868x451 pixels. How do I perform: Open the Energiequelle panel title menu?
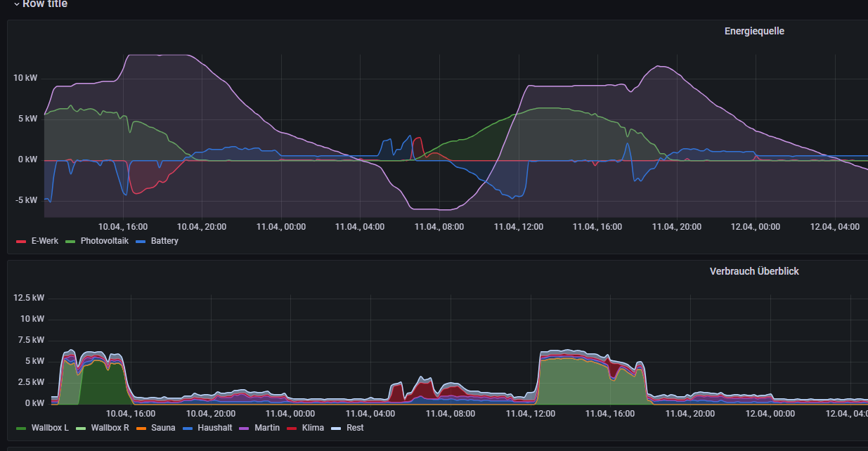click(754, 31)
